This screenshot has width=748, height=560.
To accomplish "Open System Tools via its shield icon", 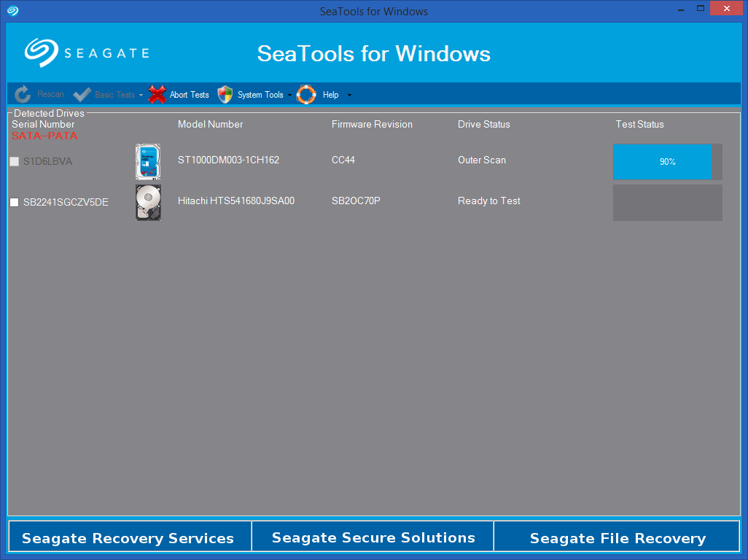I will [226, 94].
